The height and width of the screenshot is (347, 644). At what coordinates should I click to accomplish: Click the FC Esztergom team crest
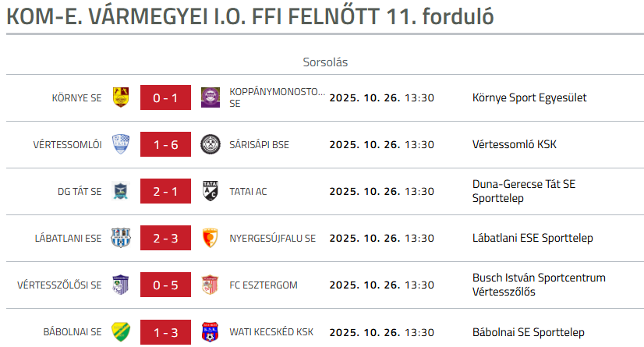tap(210, 285)
